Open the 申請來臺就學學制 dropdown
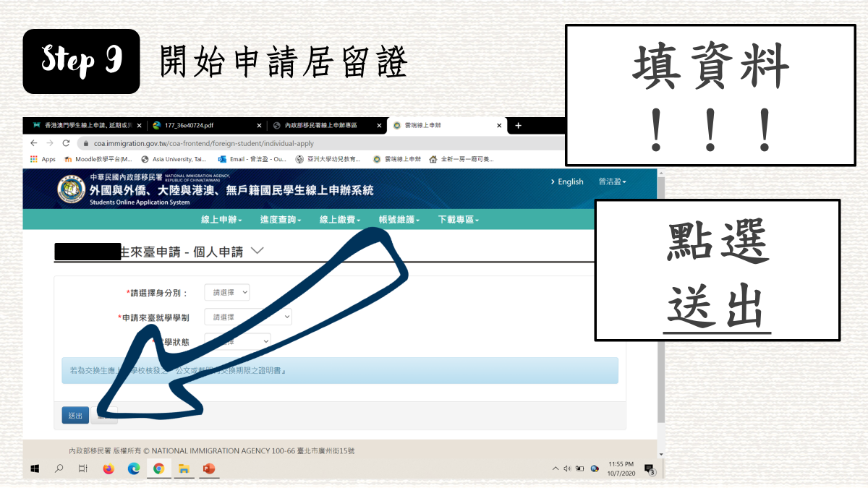Viewport: 868px width, 488px height. click(248, 317)
